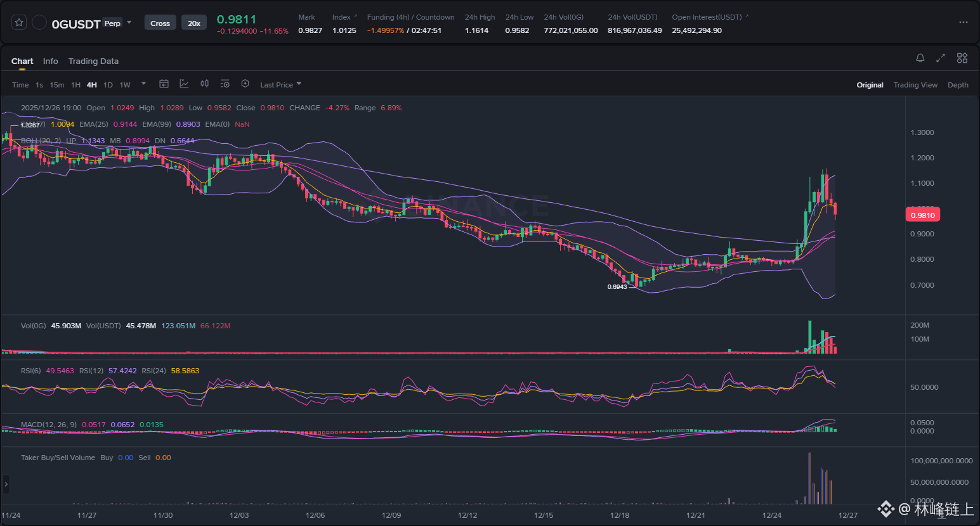Click the MACD(12, 26, 9) indicator label
This screenshot has height=526, width=980.
[x=49, y=425]
